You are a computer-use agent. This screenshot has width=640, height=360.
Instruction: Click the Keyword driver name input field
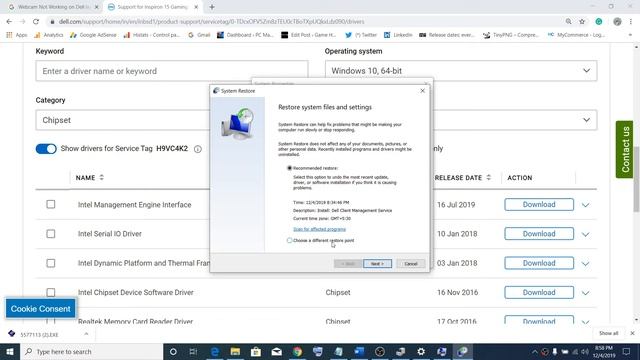172,71
